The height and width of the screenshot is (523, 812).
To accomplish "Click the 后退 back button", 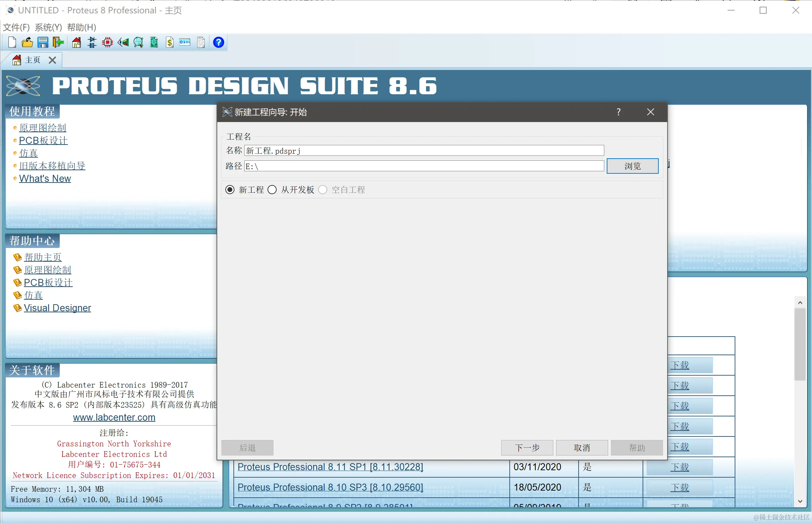I will click(x=247, y=448).
